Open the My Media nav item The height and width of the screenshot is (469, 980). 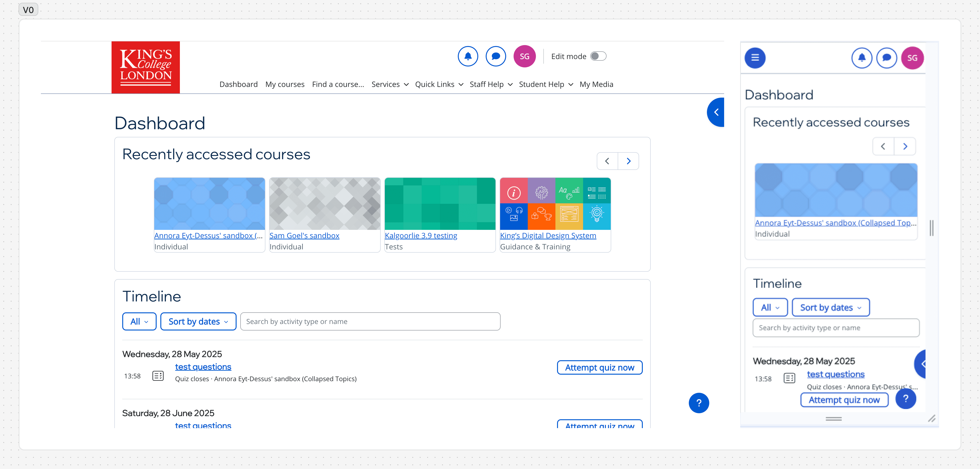pyautogui.click(x=596, y=84)
